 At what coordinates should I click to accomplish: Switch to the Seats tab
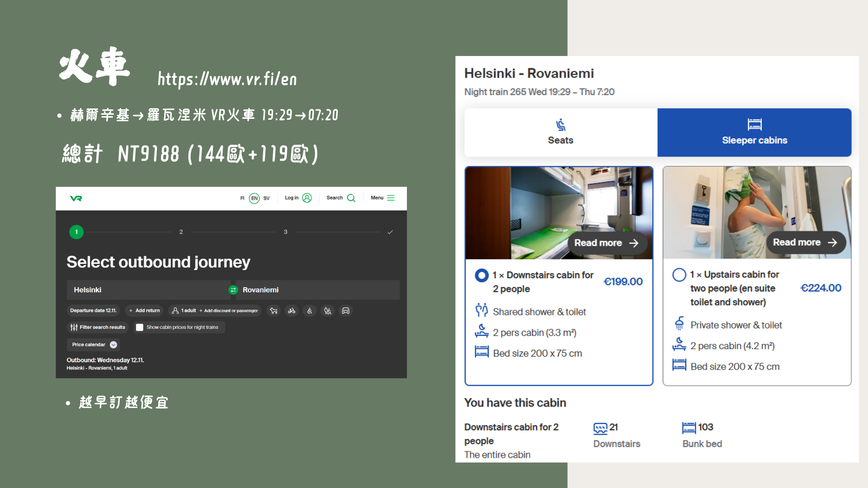[x=561, y=132]
